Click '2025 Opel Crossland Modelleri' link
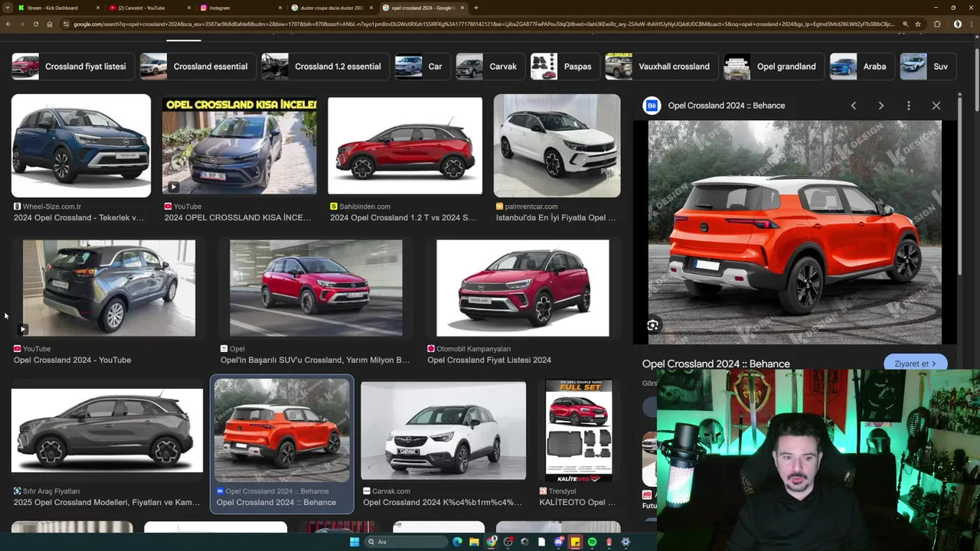The height and width of the screenshot is (551, 980). coord(106,502)
